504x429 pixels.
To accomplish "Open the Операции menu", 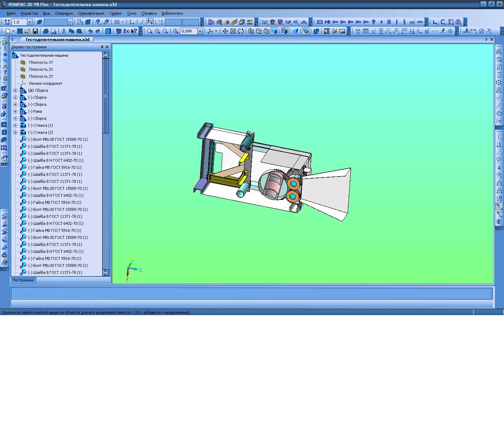I will pyautogui.click(x=64, y=13).
